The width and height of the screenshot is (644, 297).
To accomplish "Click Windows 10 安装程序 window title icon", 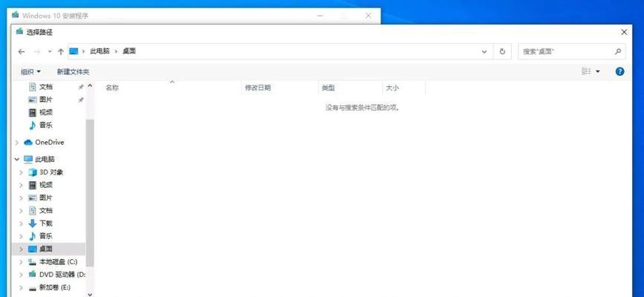I will pos(15,15).
